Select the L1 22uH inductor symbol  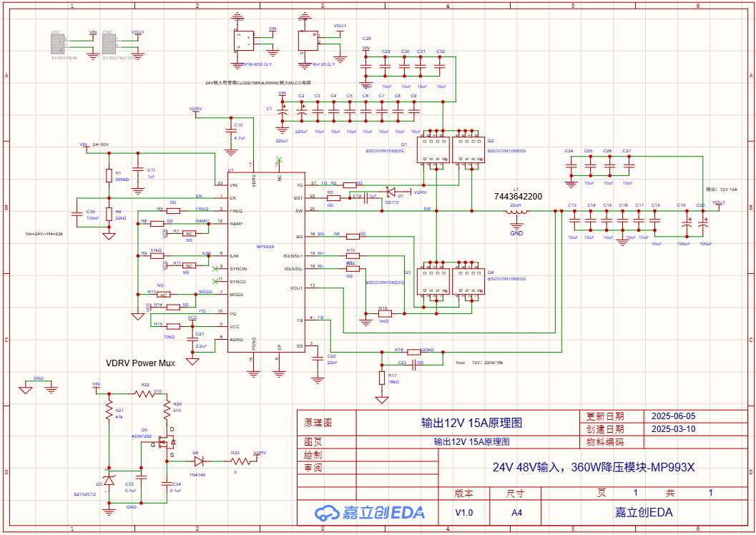click(x=516, y=212)
